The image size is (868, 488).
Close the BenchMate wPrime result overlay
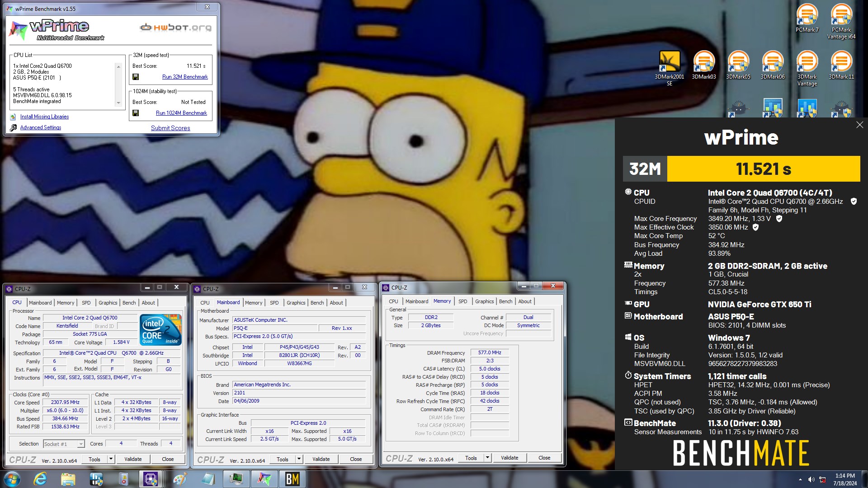pos(859,125)
